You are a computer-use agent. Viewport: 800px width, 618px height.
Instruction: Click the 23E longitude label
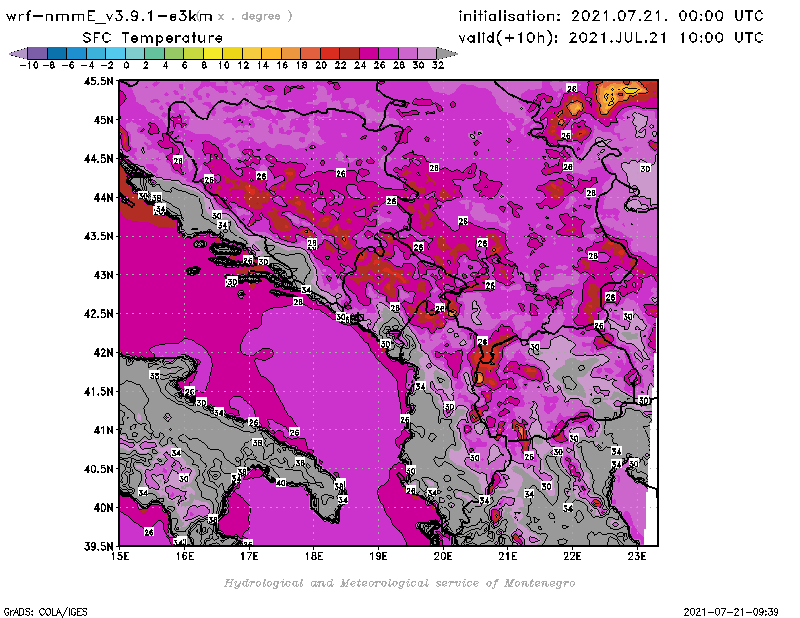637,556
